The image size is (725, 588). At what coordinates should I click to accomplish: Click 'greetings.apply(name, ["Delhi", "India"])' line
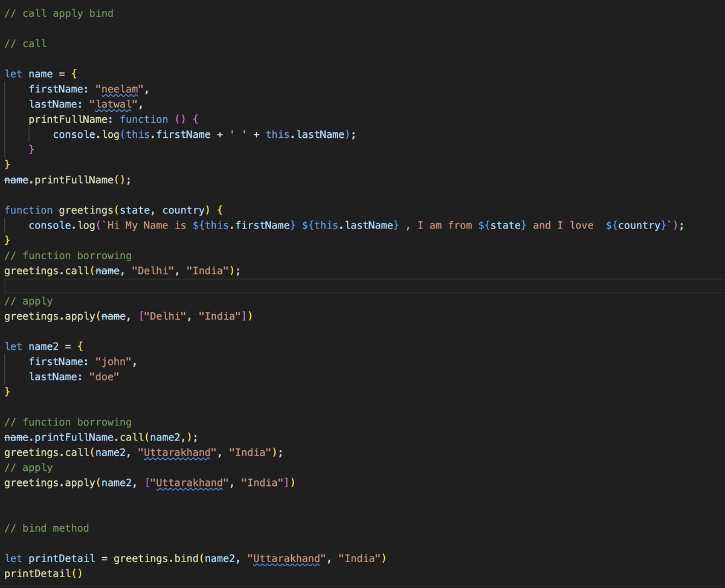coord(128,316)
